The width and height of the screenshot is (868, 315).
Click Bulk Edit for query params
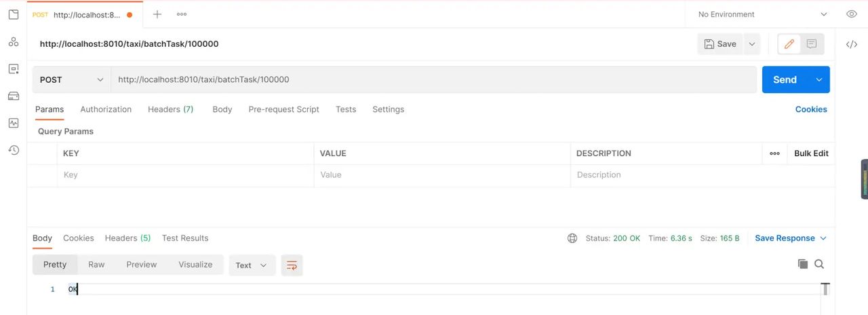pyautogui.click(x=811, y=153)
